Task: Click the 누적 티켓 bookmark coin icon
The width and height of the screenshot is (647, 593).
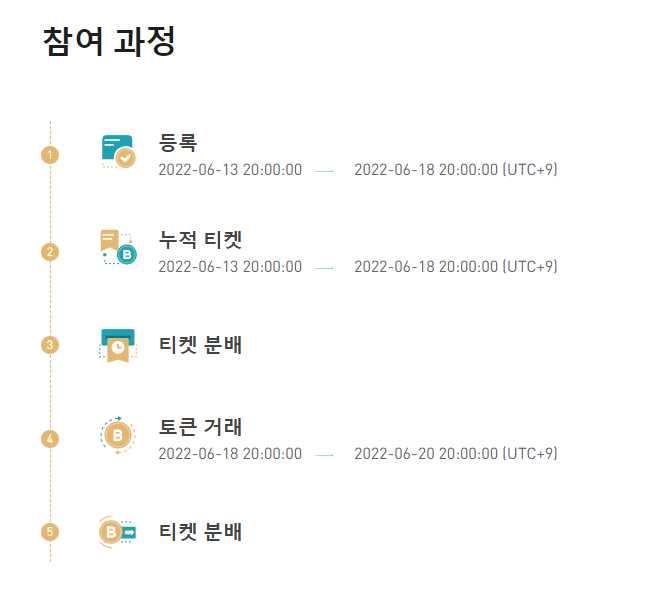Action: coord(118,247)
